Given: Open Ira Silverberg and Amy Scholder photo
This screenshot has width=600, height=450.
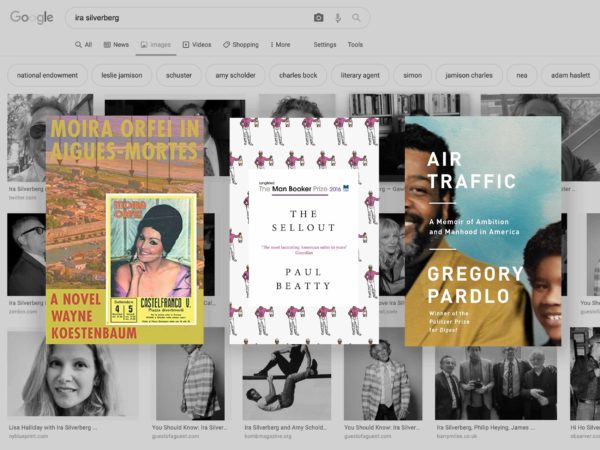Looking at the screenshot, I should [x=287, y=383].
